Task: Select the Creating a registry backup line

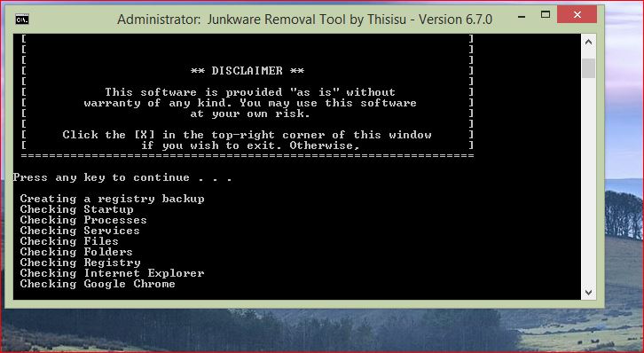Action: (x=112, y=199)
